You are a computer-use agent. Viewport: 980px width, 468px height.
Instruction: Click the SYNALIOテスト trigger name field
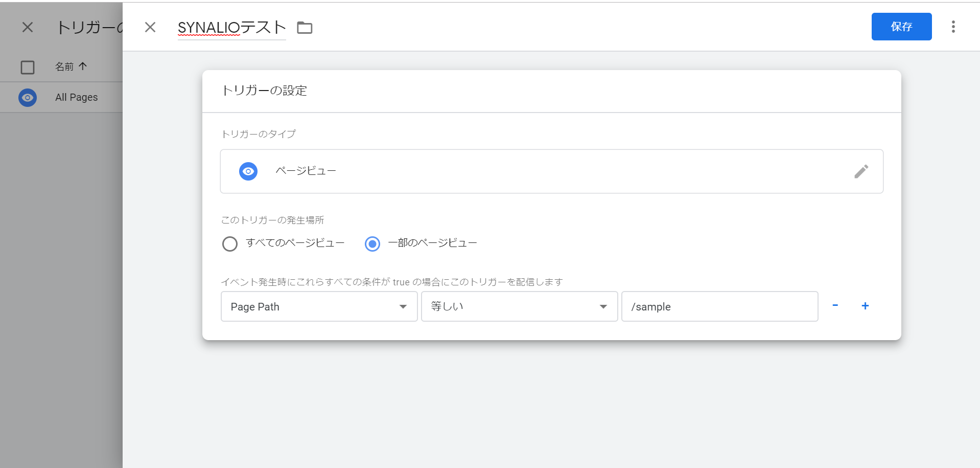[x=231, y=28]
